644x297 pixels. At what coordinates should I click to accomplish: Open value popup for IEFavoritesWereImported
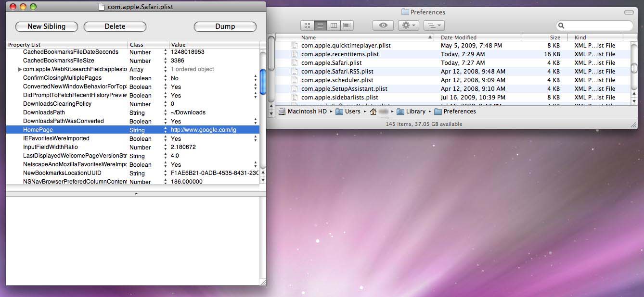tap(256, 138)
